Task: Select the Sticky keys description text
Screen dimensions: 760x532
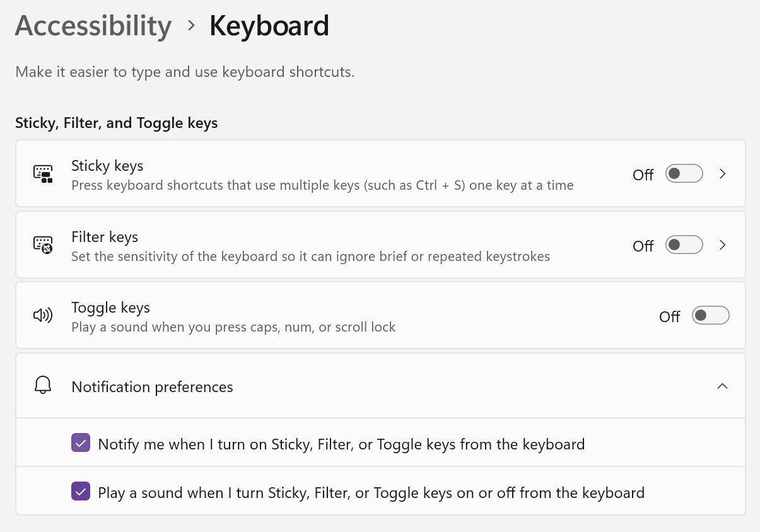Action: pyautogui.click(x=322, y=185)
